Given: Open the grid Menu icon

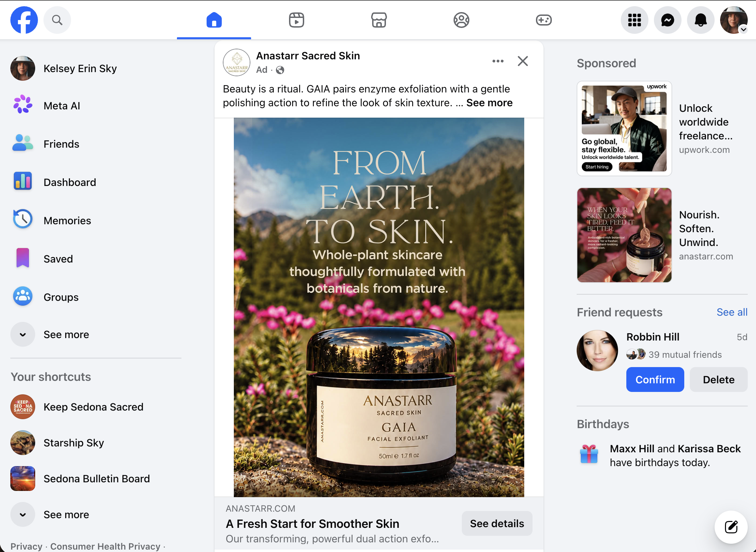Looking at the screenshot, I should (x=634, y=20).
